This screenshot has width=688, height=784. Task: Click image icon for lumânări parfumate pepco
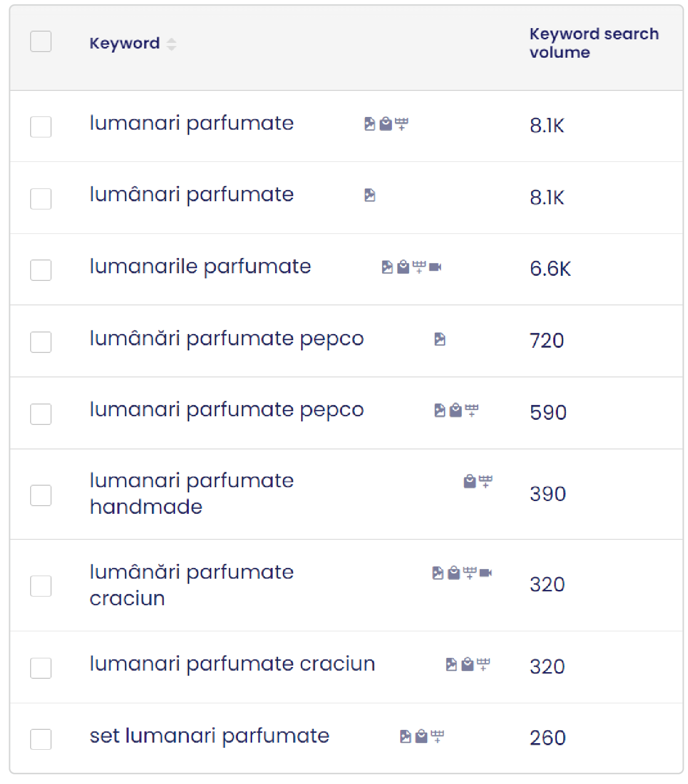coord(440,339)
